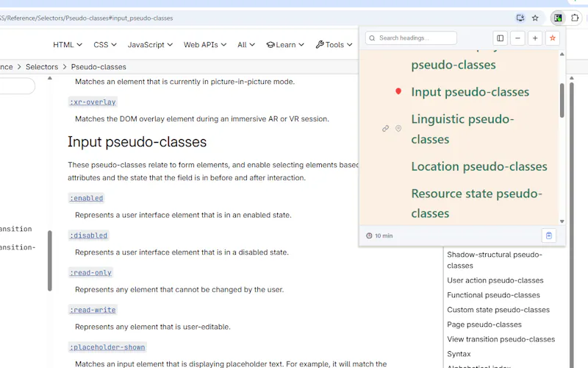Bookmark this page with the star icon
The width and height of the screenshot is (588, 368).
[535, 18]
